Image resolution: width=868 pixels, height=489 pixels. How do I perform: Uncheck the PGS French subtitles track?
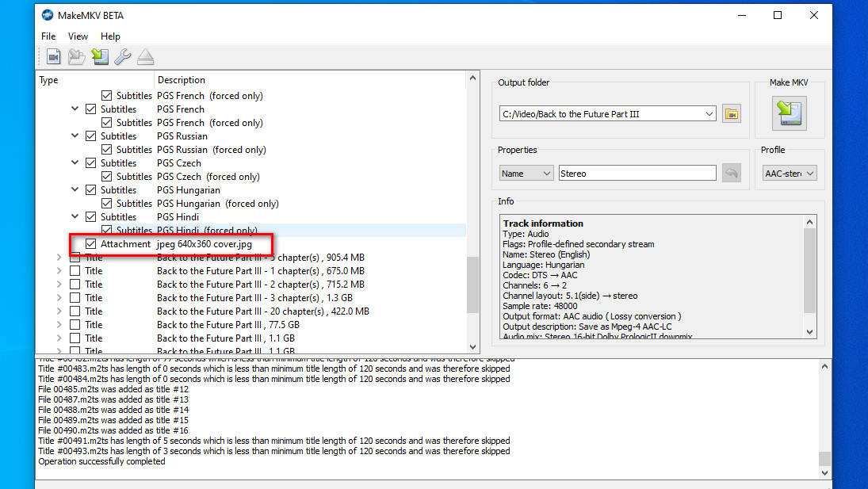[91, 109]
